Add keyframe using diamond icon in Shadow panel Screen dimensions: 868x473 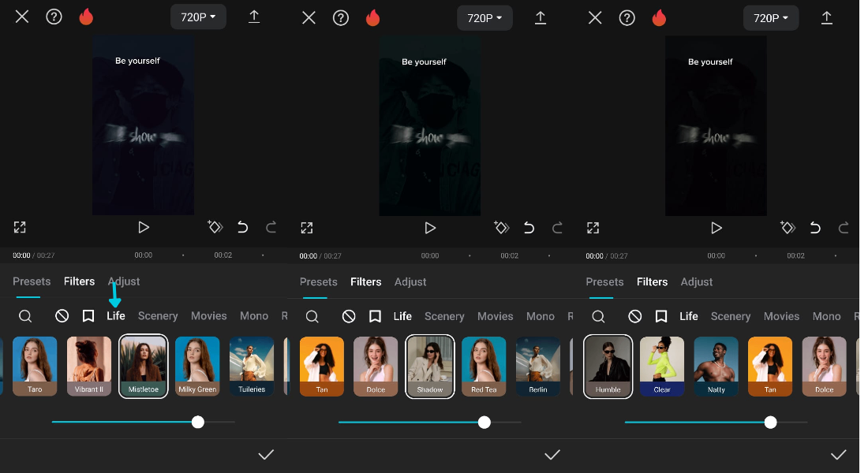502,227
